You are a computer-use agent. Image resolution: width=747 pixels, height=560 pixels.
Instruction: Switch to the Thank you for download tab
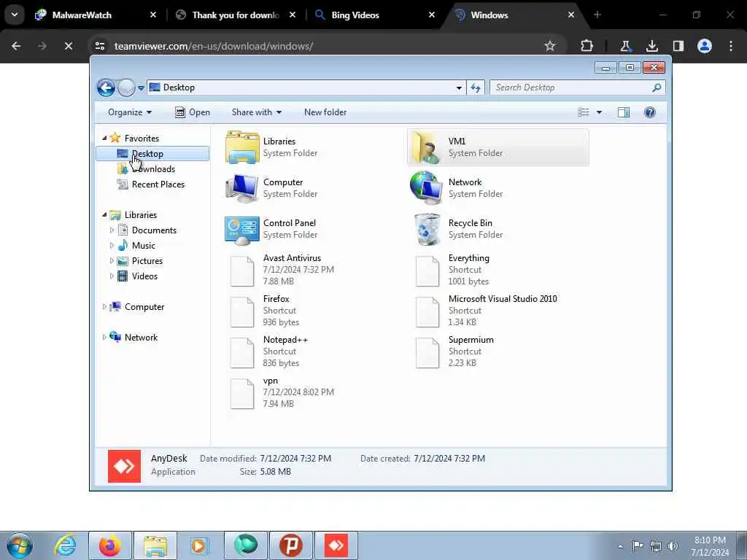pos(236,15)
